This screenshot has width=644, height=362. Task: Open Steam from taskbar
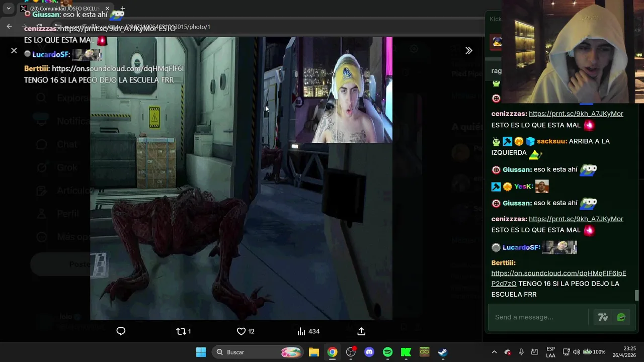click(x=443, y=352)
